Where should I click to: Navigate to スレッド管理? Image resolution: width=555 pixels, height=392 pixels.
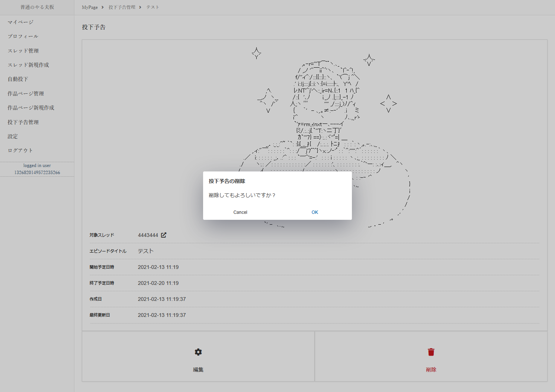click(x=23, y=51)
